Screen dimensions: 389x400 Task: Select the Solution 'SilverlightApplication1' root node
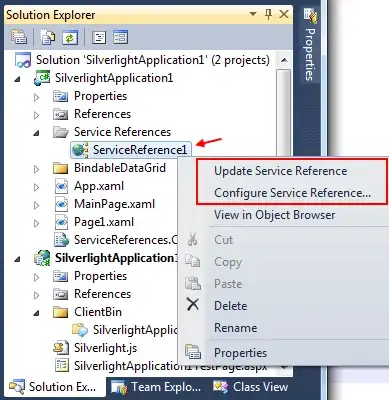click(x=153, y=60)
